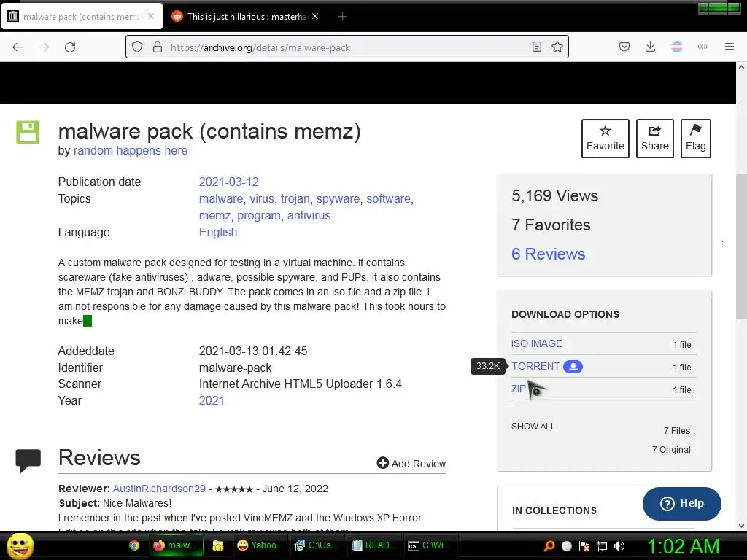The height and width of the screenshot is (560, 747).
Task: Download the ZIP option
Action: (519, 389)
